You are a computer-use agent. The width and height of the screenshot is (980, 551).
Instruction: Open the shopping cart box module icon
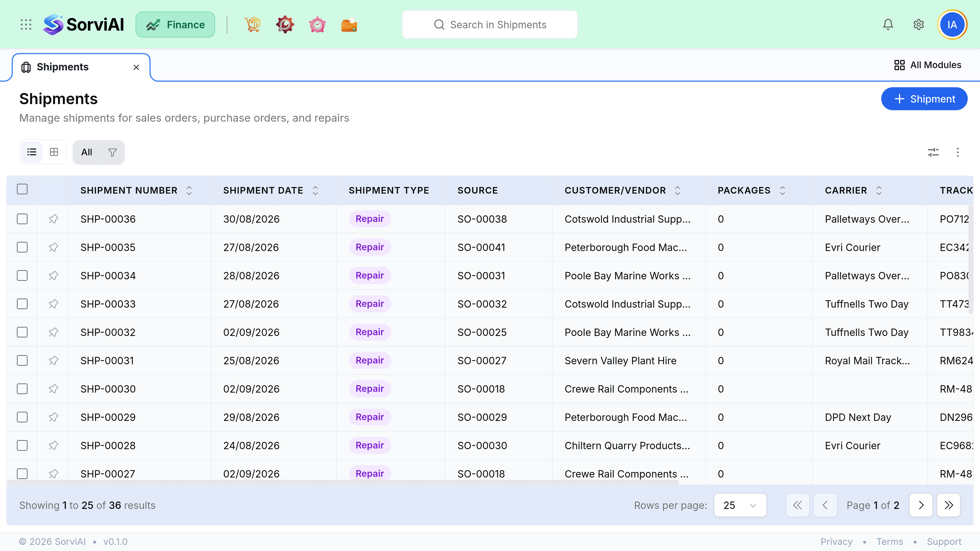[253, 25]
